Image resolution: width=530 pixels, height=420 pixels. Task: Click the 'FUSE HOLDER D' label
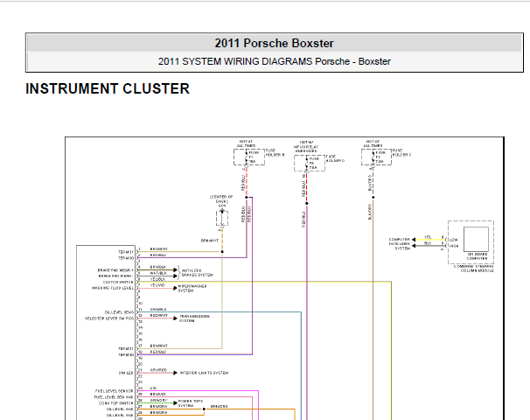(335, 158)
